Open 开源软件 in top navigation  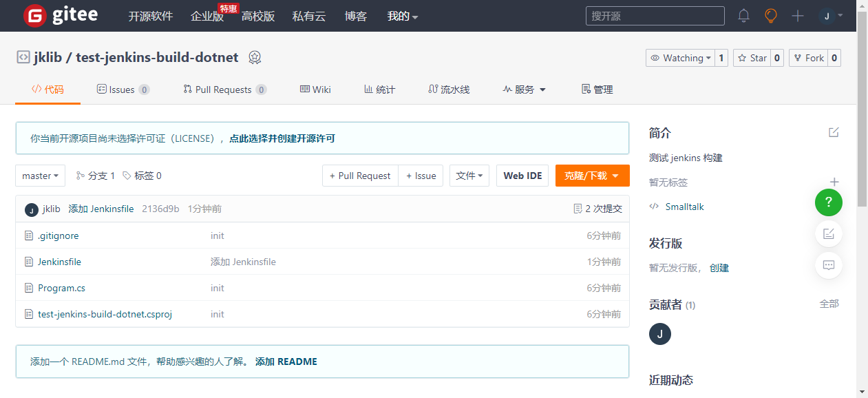[151, 16]
